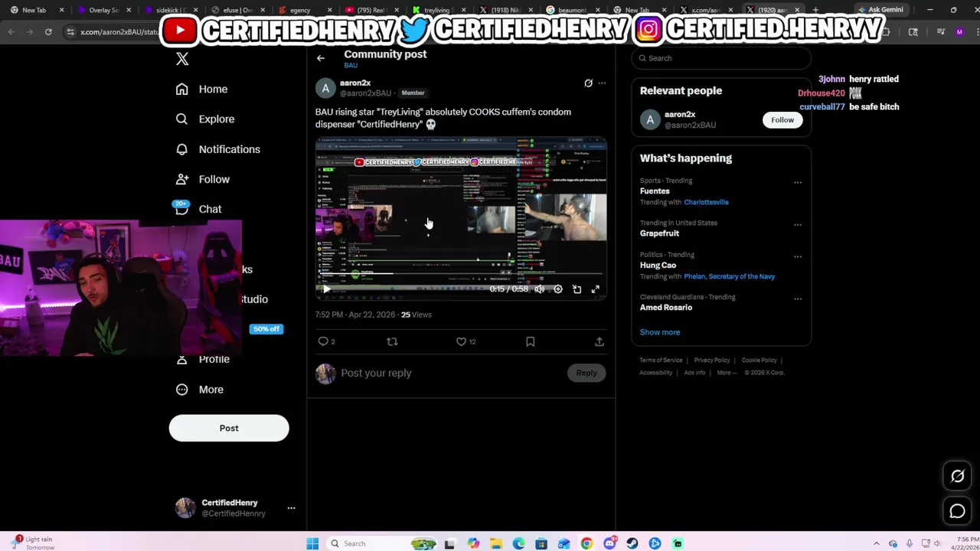
Task: Open Fuentes trend options ellipsis
Action: click(x=798, y=182)
